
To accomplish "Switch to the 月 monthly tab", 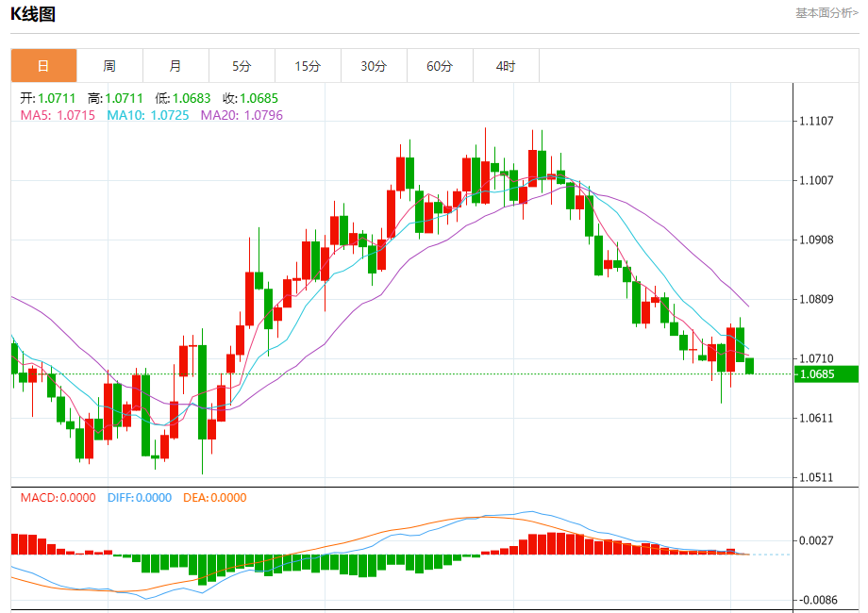I will (175, 66).
